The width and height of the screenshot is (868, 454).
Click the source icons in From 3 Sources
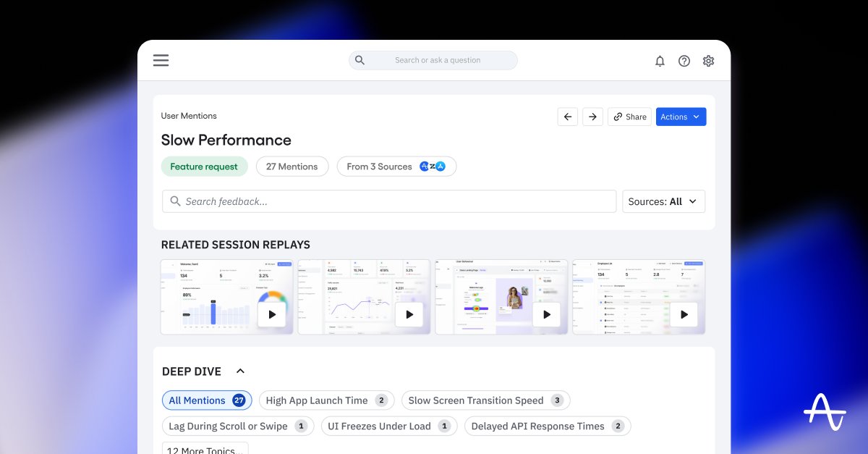[433, 167]
